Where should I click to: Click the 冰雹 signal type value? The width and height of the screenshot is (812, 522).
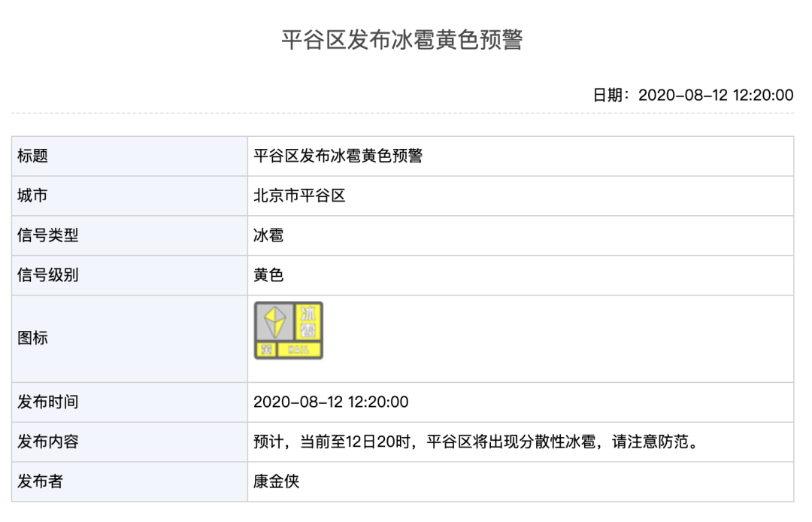268,235
